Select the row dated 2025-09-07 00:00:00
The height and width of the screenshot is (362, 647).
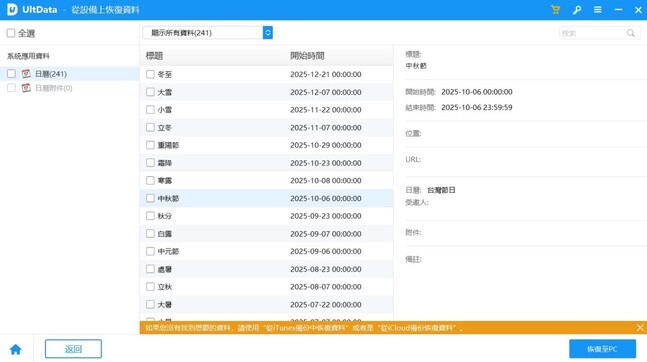tap(266, 234)
